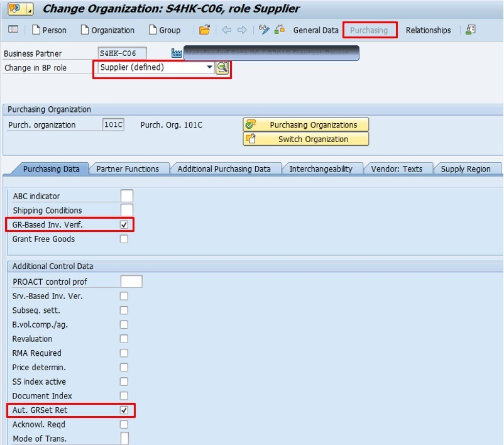Uncheck the Aut. GRSet Ret checkbox
Screen dimensions: 504x445
124,410
